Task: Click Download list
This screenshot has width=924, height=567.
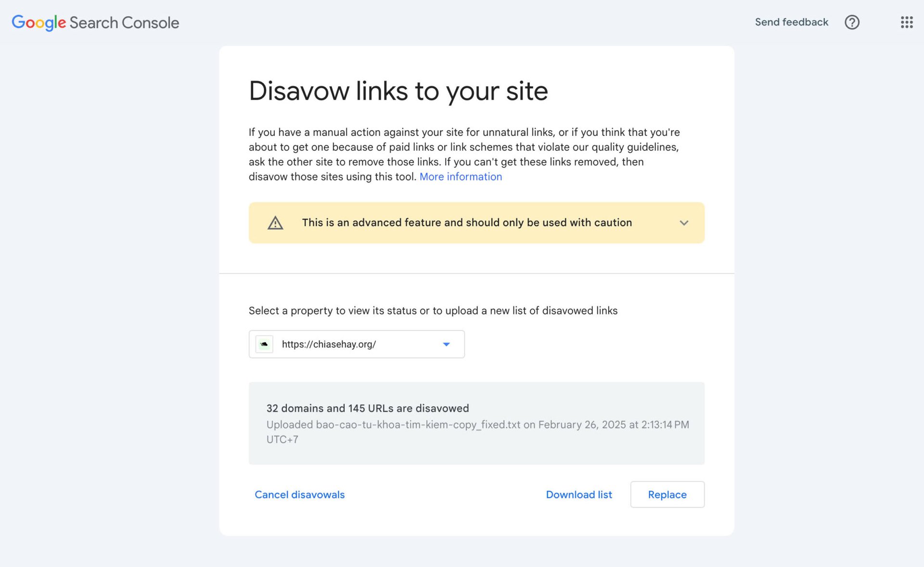Action: tap(579, 494)
